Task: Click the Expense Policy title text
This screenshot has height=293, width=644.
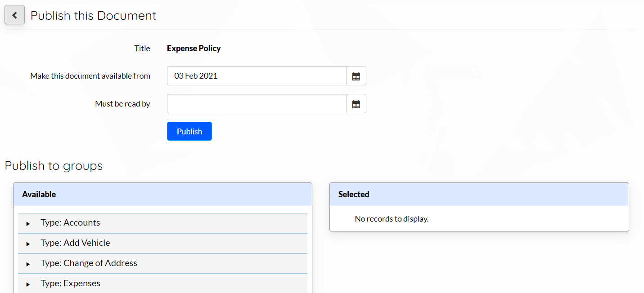Action: point(194,48)
